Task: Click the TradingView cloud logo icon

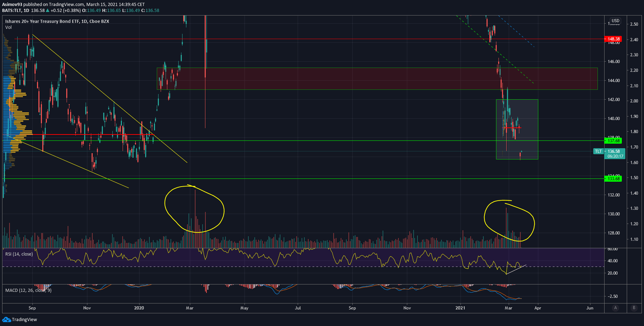Action: click(6, 319)
